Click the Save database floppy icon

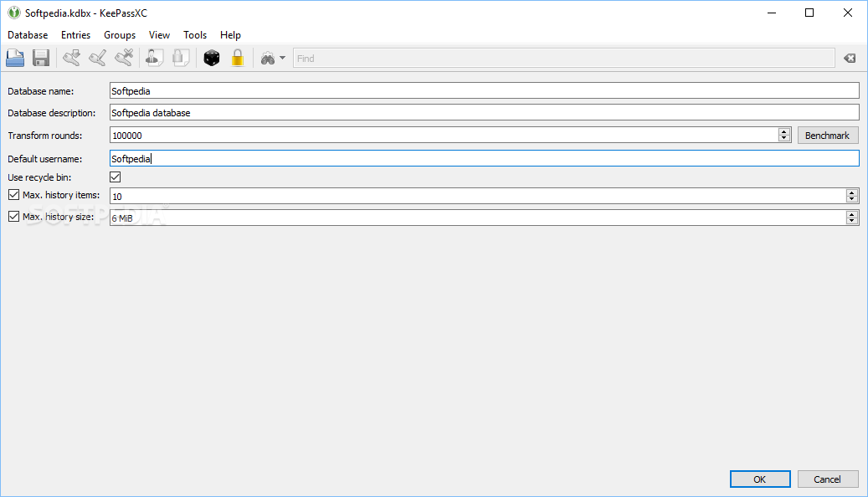41,58
